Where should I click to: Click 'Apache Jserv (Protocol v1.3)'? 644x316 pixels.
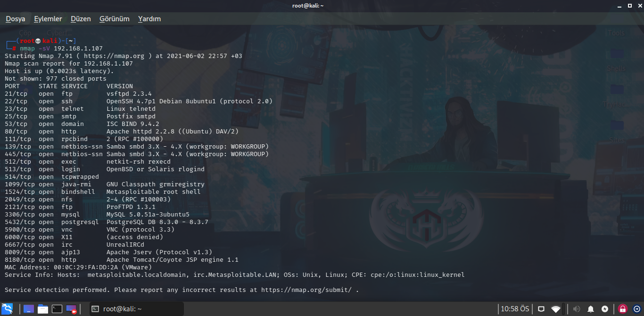(159, 252)
